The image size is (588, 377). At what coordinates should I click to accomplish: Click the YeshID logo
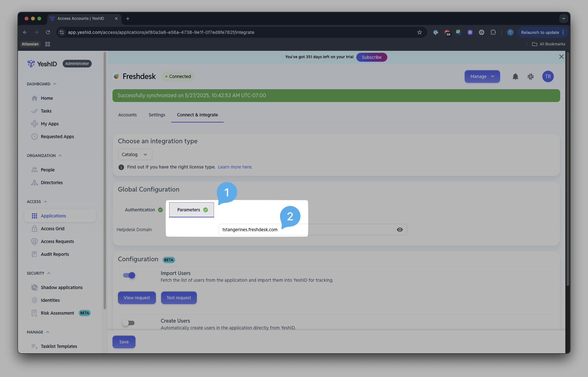click(42, 64)
